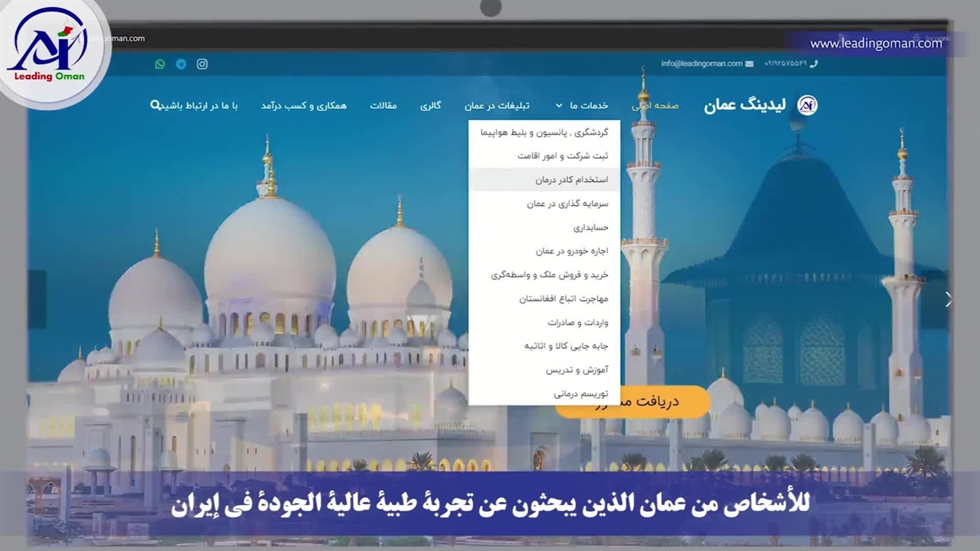Click the circular logo beside لیدینگ عمان

point(807,106)
